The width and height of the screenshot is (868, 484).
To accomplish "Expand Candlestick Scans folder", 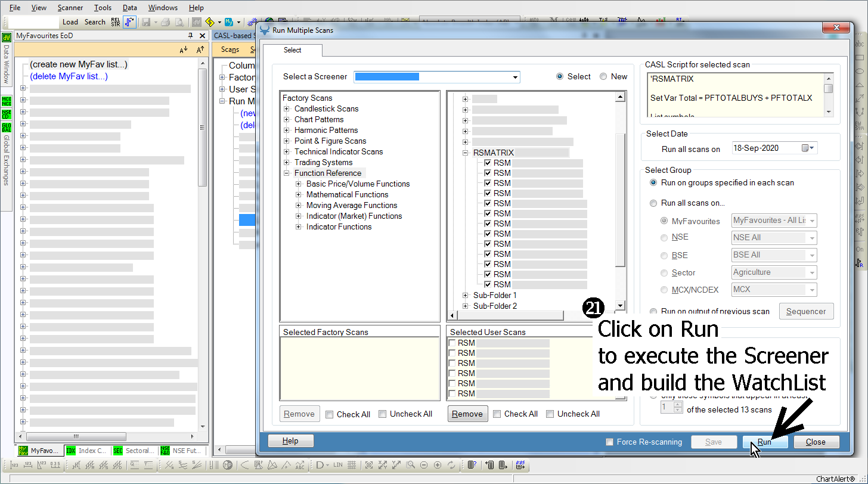I will click(x=287, y=108).
